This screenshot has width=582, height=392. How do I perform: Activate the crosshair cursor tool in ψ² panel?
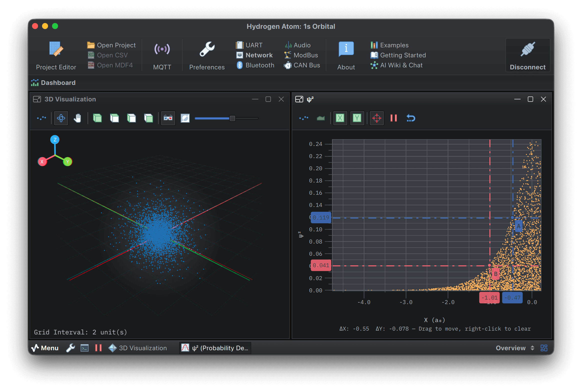(x=377, y=118)
